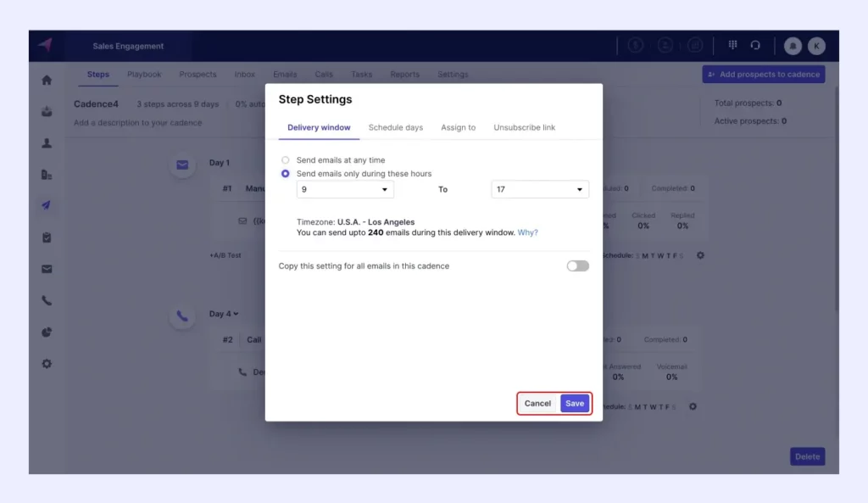Open the Emails tab
Viewport: 868px width, 503px height.
click(285, 75)
